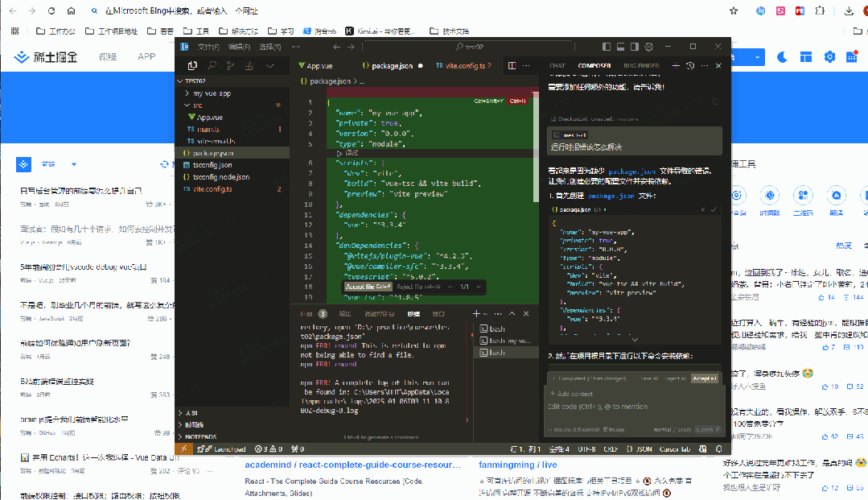Viewport: 868px width, 500px height.
Task: Click the Accept file button
Action: 368,287
